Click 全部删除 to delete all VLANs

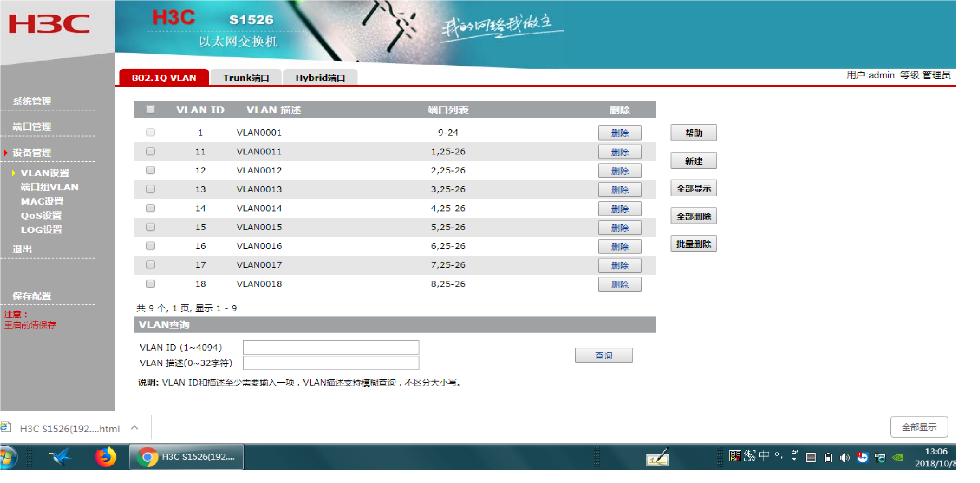(694, 216)
